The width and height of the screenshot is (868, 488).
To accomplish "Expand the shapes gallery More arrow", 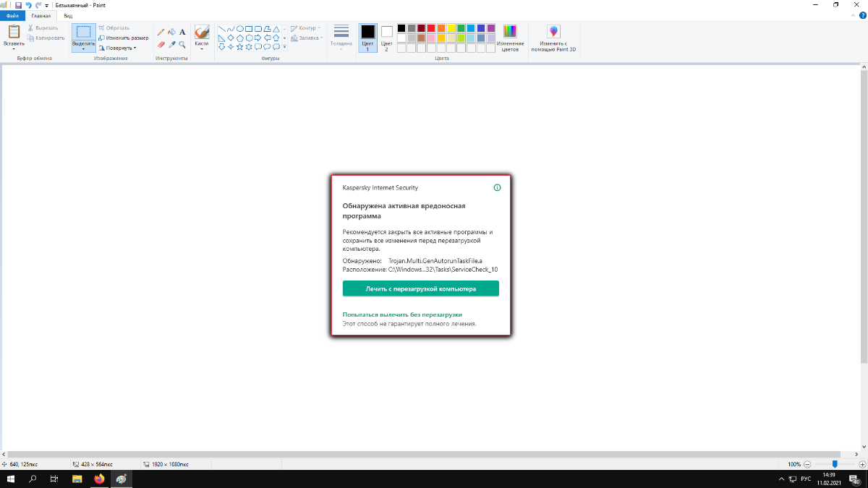I will click(x=284, y=47).
